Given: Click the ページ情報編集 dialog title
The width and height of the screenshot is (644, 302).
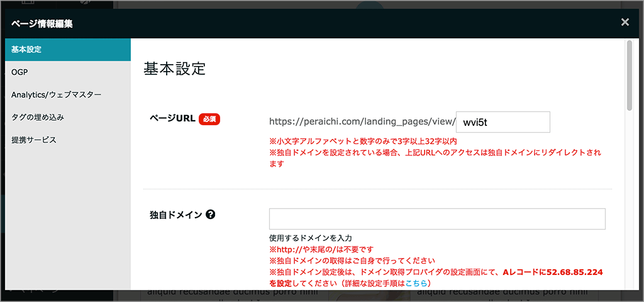Looking at the screenshot, I should pyautogui.click(x=42, y=24).
